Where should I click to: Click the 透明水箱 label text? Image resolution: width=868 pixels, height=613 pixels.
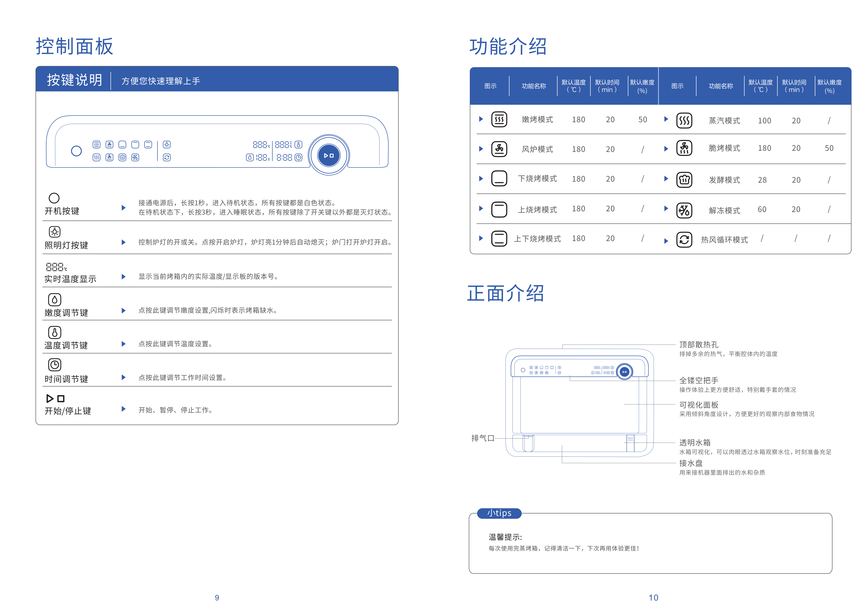click(x=695, y=442)
